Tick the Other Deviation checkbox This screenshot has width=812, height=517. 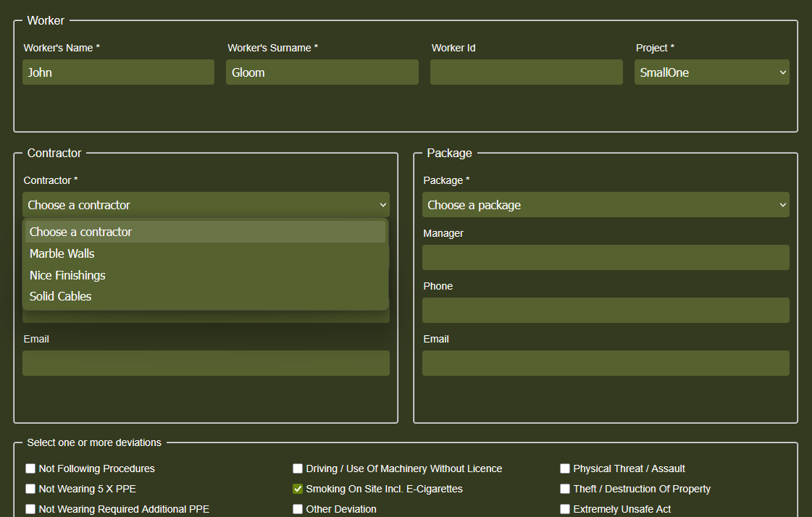(298, 509)
